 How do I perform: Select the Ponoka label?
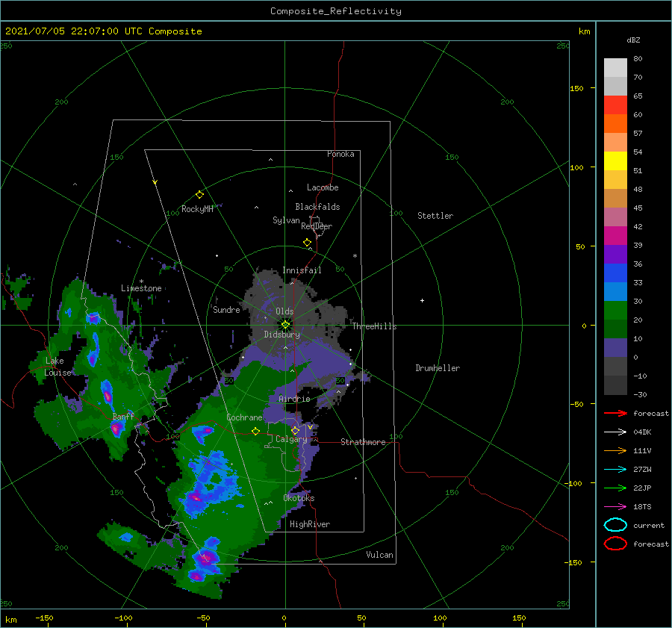click(x=340, y=154)
